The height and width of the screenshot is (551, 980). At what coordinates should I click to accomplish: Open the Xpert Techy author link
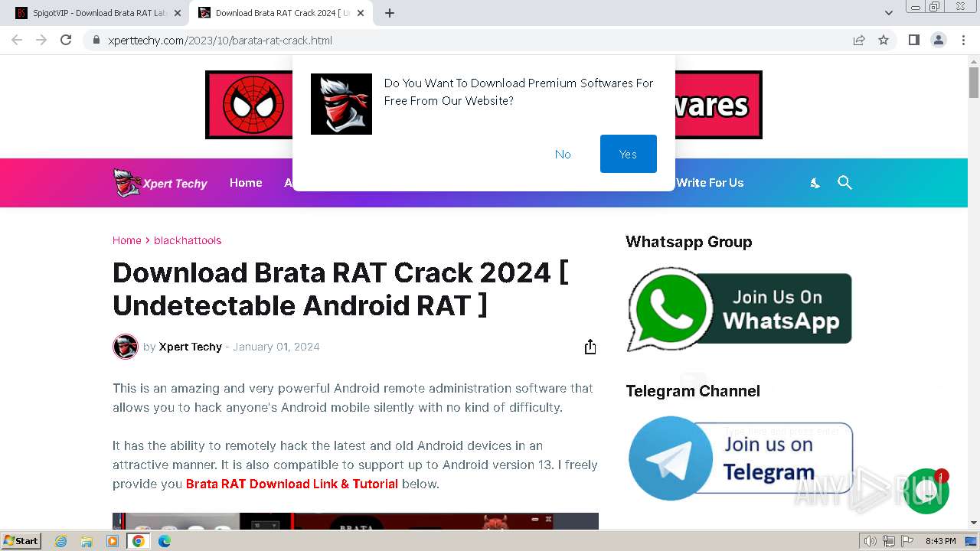[x=191, y=347]
